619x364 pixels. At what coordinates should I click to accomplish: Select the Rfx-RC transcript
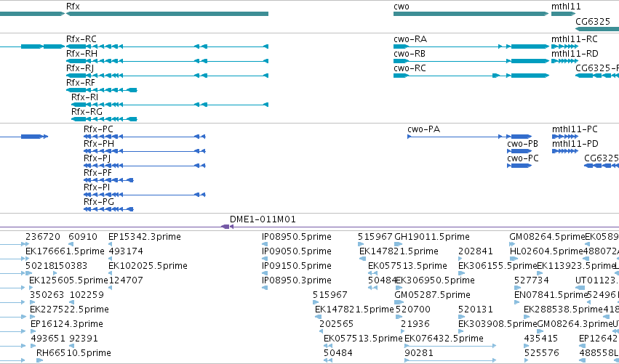click(x=167, y=46)
